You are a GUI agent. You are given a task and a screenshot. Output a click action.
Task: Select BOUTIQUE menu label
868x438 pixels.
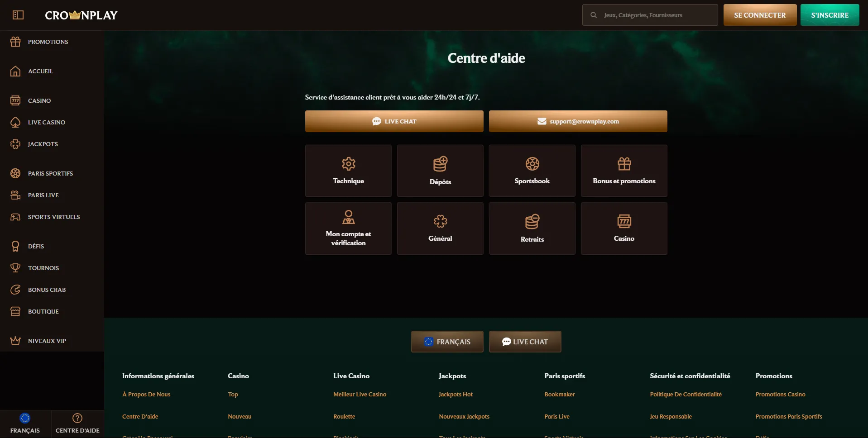pos(43,311)
